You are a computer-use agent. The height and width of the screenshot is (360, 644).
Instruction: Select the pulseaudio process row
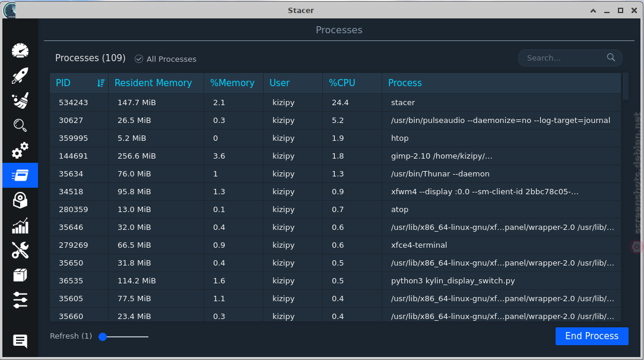pos(335,121)
